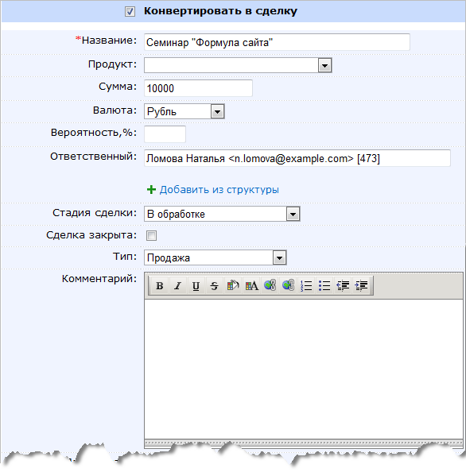Open background color picker in comment toolbar
466x476 pixels.
pyautogui.click(x=233, y=285)
